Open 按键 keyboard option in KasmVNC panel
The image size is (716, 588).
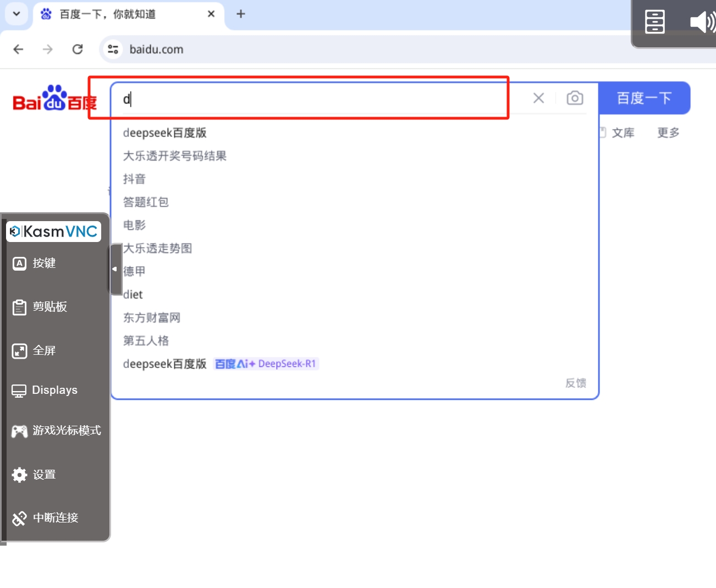[34, 263]
